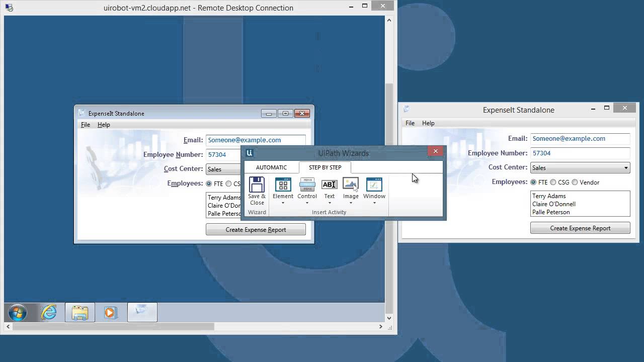The height and width of the screenshot is (362, 644).
Task: Maximize the remote ExpenseIt Standalone window
Action: click(x=285, y=113)
